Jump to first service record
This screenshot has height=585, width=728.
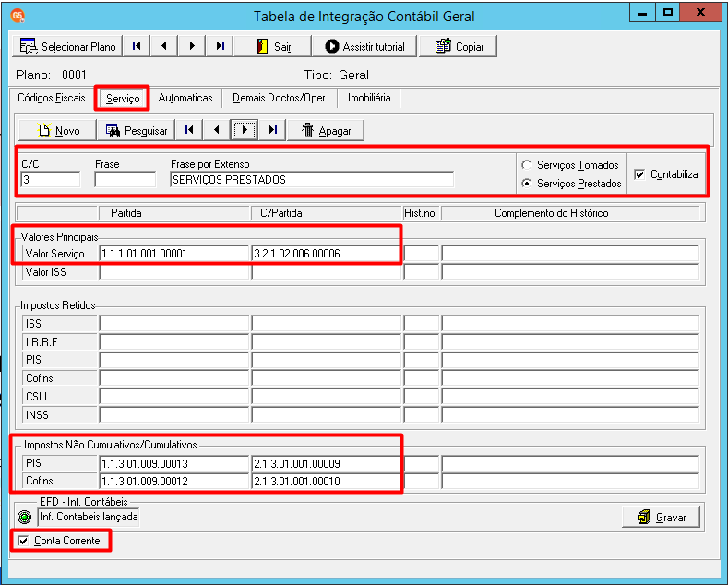pyautogui.click(x=189, y=130)
